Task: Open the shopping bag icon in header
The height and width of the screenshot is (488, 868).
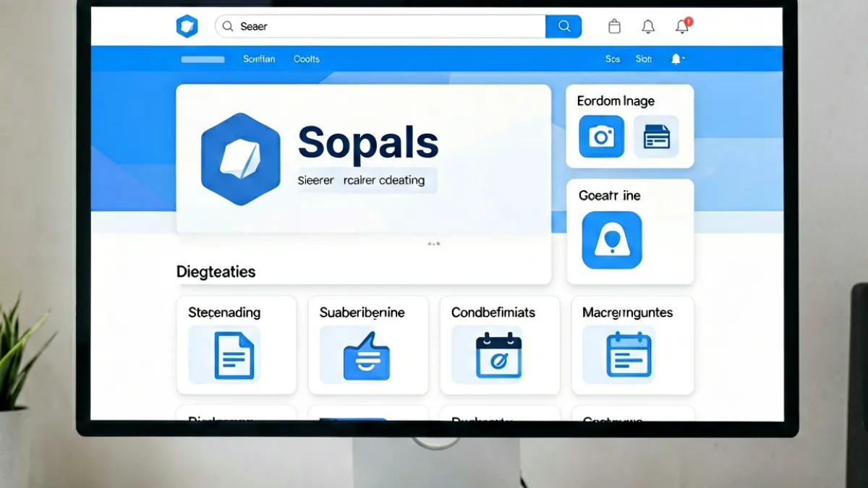Action: pyautogui.click(x=614, y=27)
